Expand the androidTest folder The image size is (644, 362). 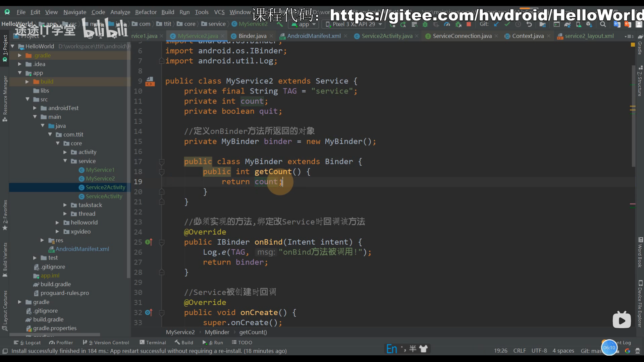pos(35,108)
